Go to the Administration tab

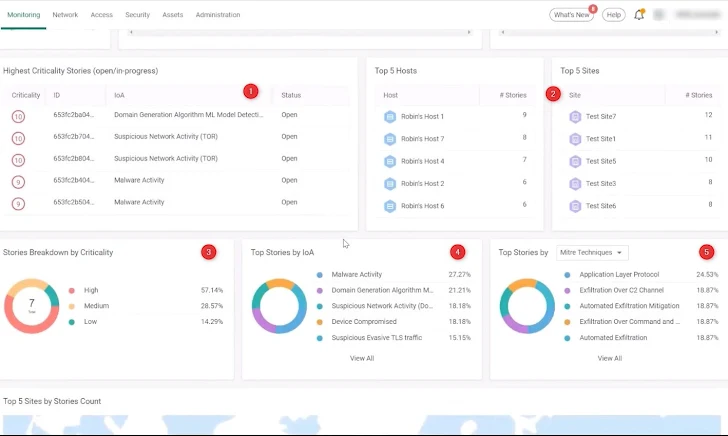(x=218, y=15)
